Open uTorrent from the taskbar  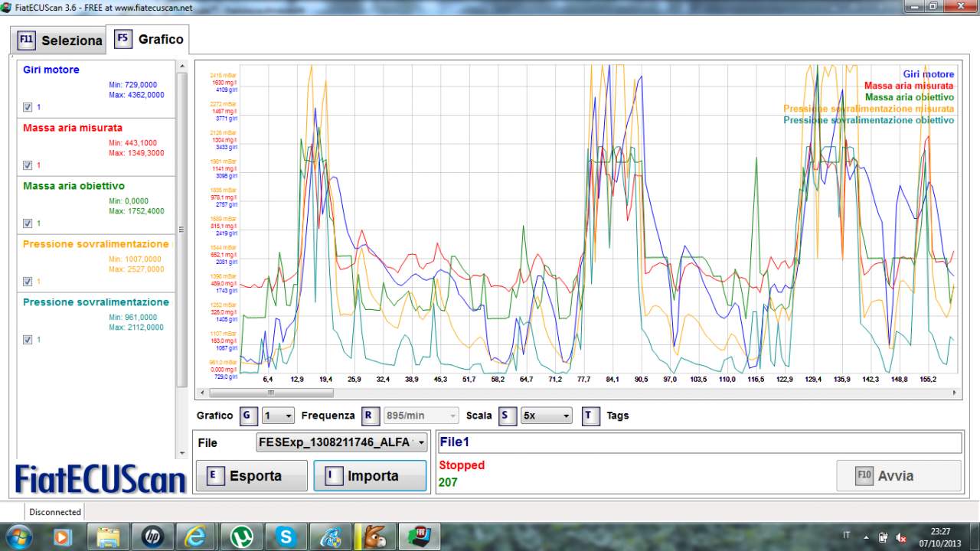tap(242, 536)
